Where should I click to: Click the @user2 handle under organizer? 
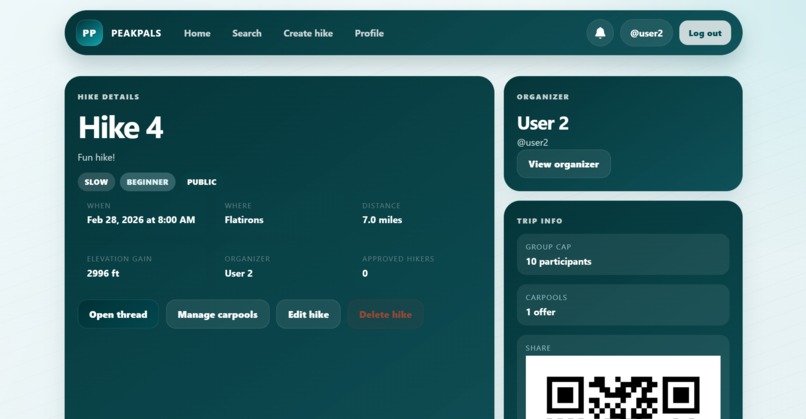533,142
